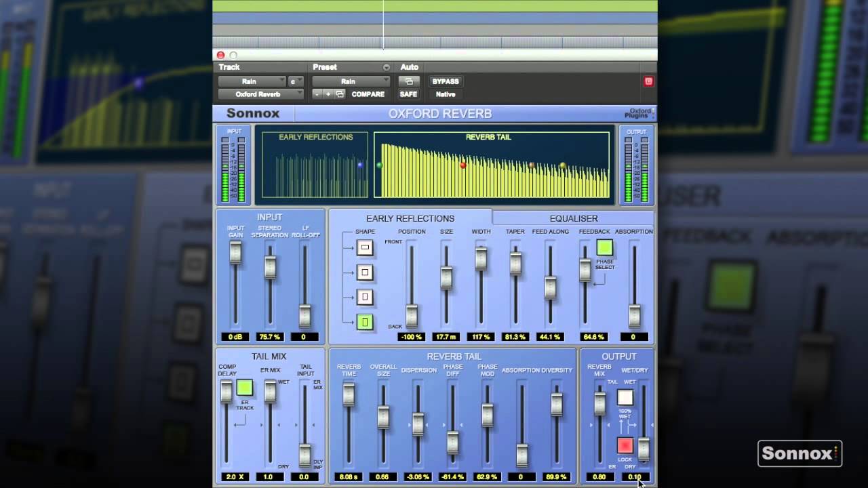Click the Diversity 89.9 % value field
This screenshot has height=488, width=868.
[x=556, y=477]
